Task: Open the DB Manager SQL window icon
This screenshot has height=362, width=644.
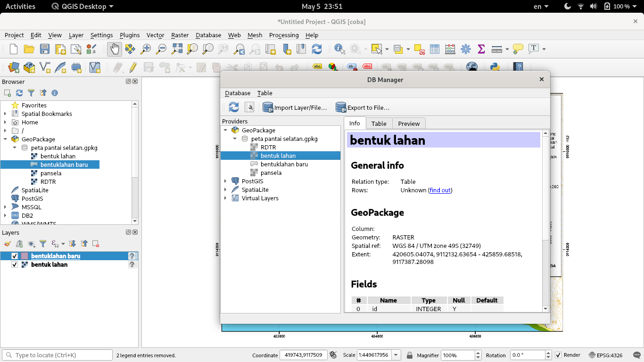Action: click(249, 107)
